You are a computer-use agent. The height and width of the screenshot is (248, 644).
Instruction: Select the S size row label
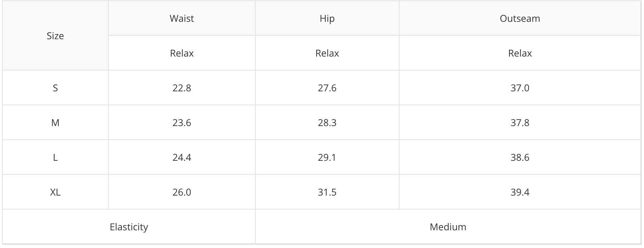coord(55,88)
